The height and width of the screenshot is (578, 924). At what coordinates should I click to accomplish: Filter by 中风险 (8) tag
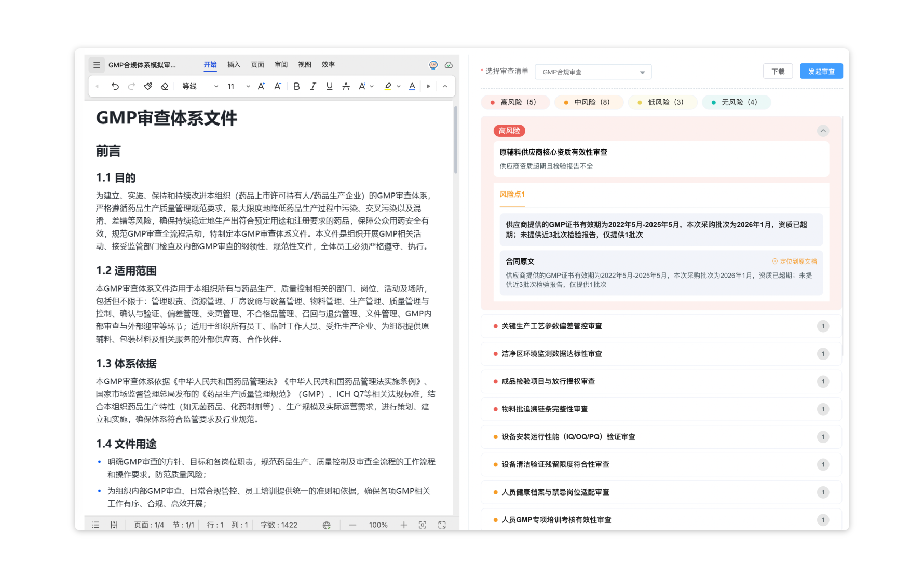pos(589,102)
